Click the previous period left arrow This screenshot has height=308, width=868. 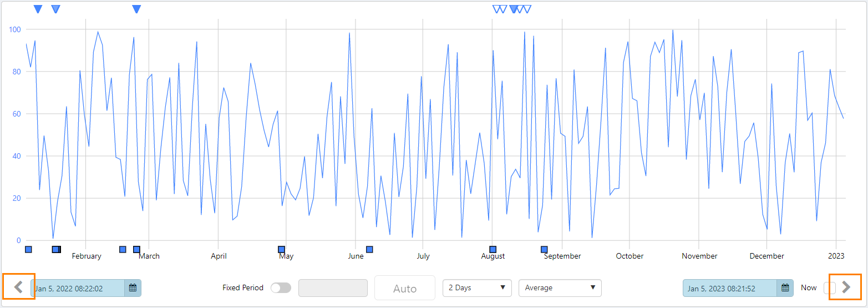(x=18, y=287)
